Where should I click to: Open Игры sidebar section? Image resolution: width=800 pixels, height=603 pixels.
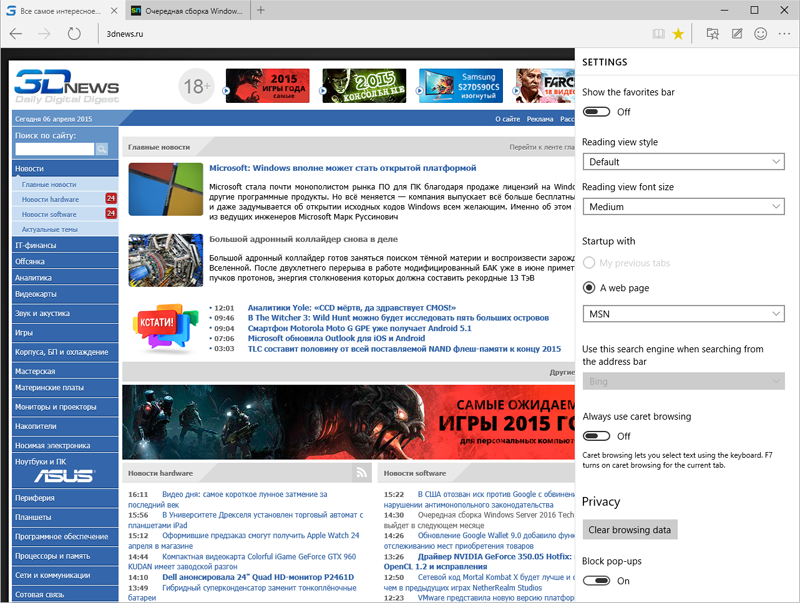[65, 333]
